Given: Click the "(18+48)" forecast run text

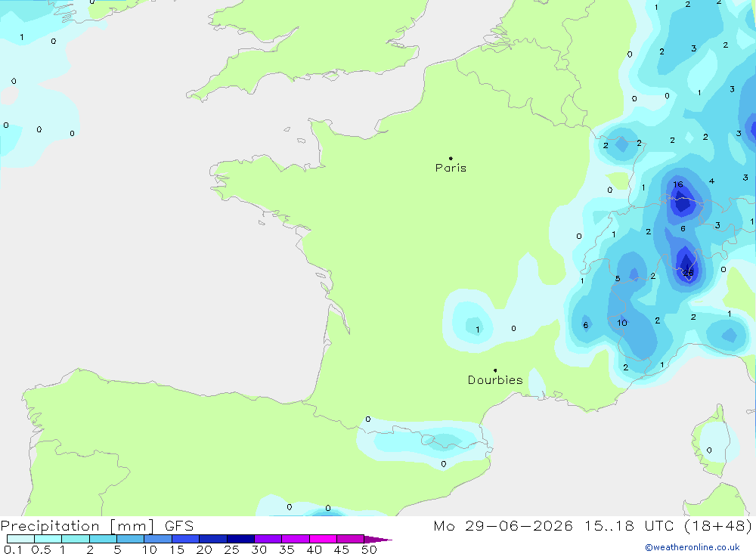Looking at the screenshot, I should coord(718,526).
